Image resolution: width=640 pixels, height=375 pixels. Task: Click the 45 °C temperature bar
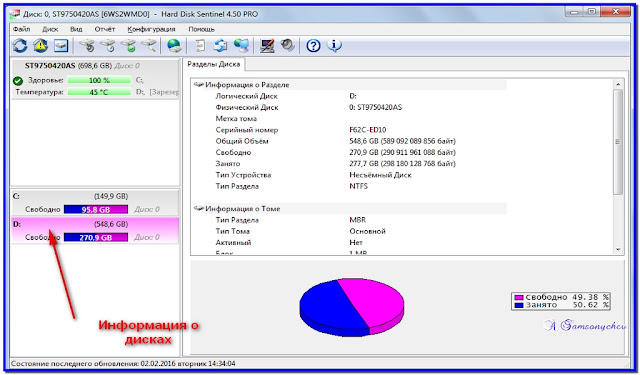(99, 92)
